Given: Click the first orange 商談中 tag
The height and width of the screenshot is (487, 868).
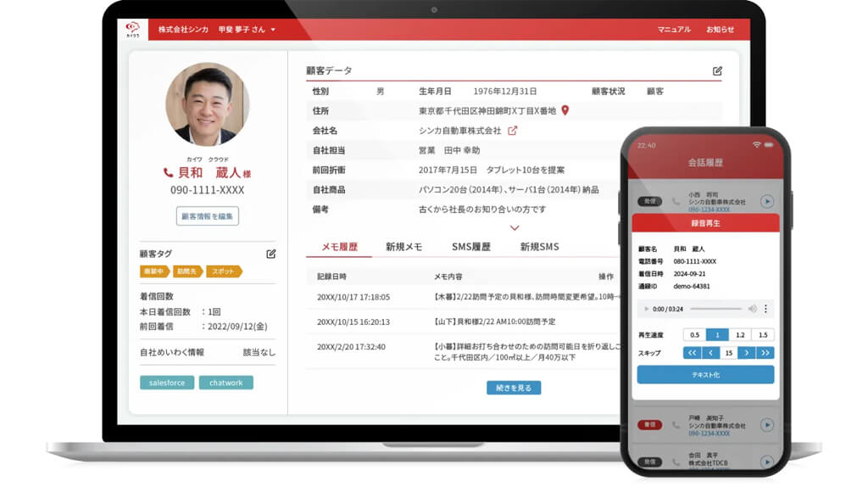Looking at the screenshot, I should [154, 271].
